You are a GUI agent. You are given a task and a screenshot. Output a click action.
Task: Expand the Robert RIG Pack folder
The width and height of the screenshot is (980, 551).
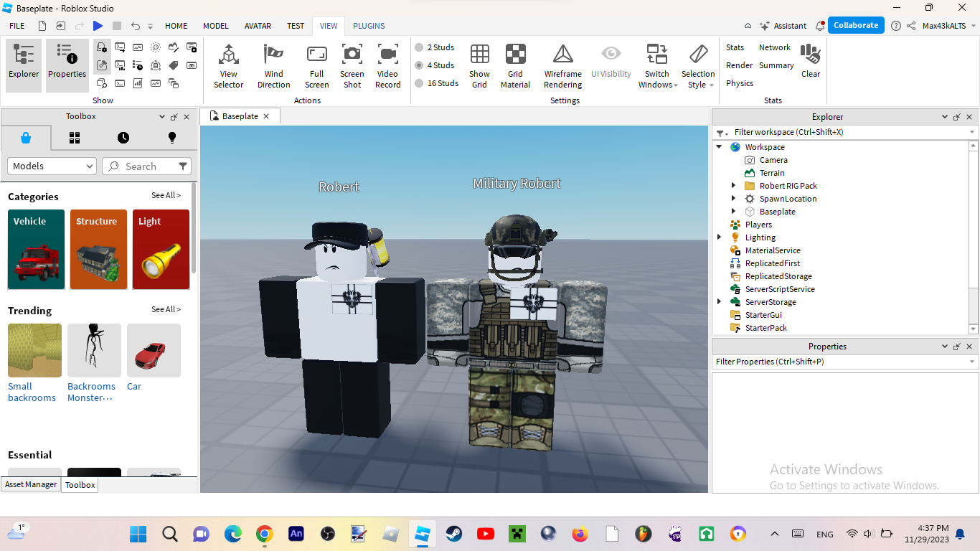(x=733, y=186)
